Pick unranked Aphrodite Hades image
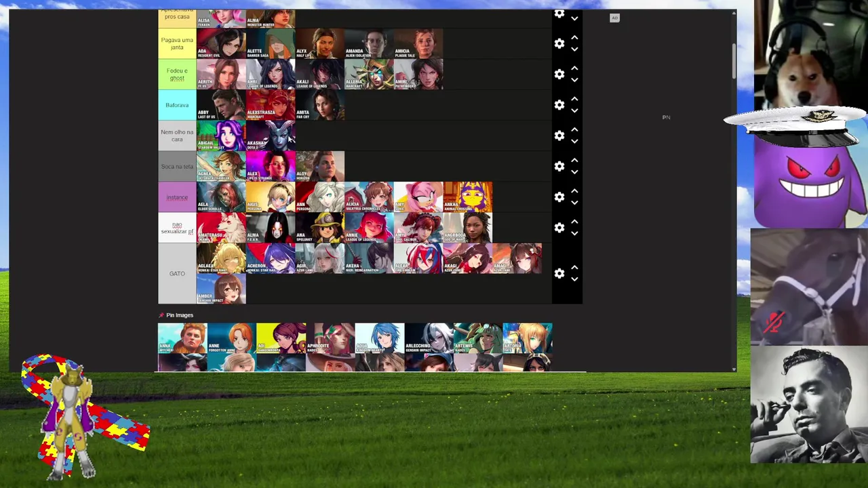Image resolution: width=868 pixels, height=488 pixels. [330, 338]
